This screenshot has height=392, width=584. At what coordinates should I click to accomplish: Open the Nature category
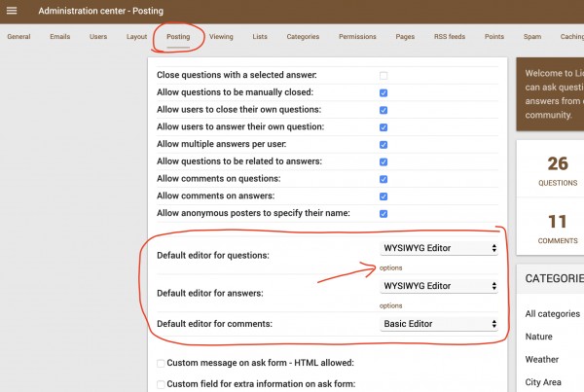[539, 337]
